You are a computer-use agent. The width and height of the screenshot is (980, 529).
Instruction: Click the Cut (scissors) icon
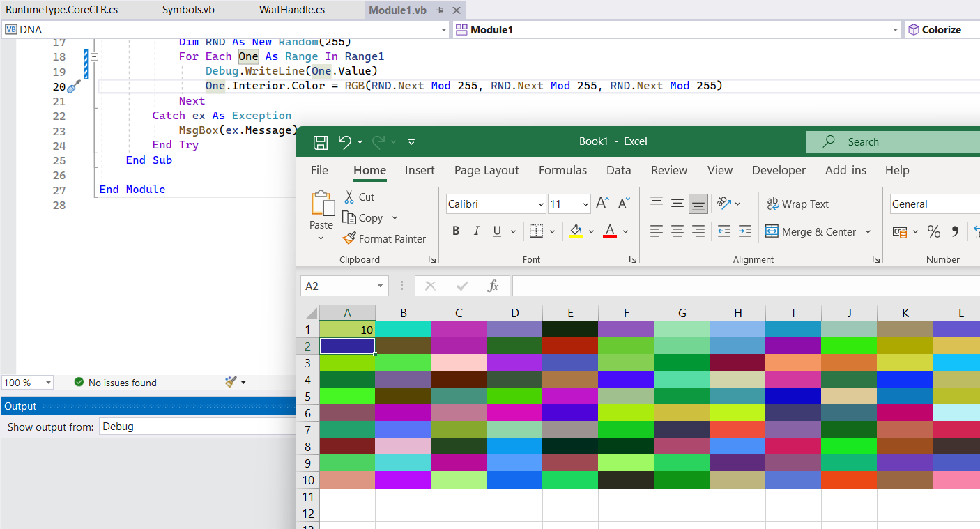click(351, 197)
